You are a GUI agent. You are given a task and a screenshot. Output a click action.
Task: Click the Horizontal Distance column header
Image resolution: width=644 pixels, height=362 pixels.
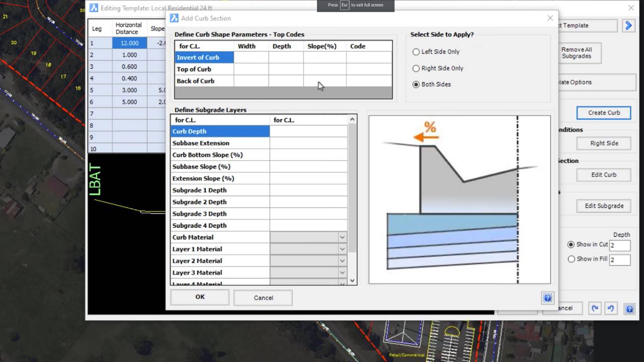[x=129, y=28]
